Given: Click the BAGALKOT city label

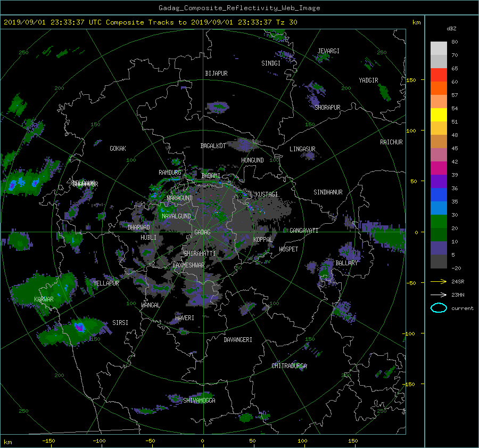Looking at the screenshot, I should click(x=213, y=146).
